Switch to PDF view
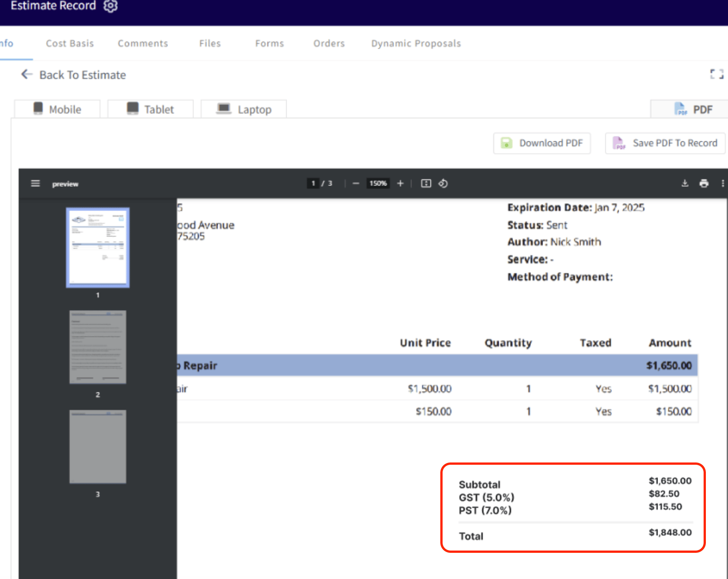 pos(689,109)
